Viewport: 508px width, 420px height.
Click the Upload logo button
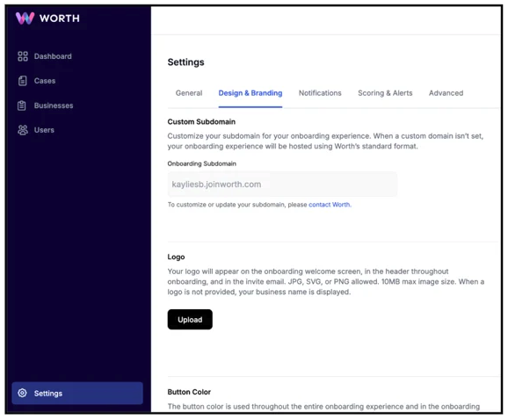(190, 320)
